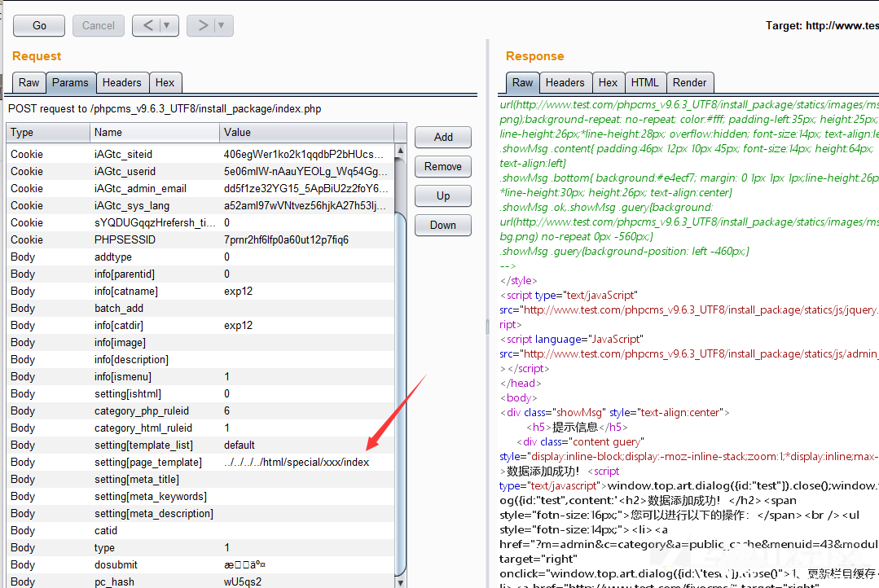Select the setting[ishtml] body parameter
Image resolution: width=879 pixels, height=588 pixels.
click(x=200, y=394)
